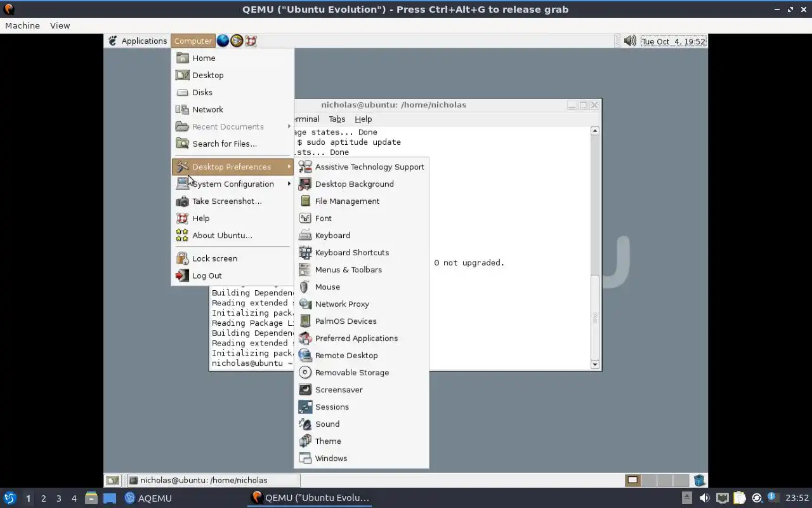Click the Take Screenshot camera icon
Screen dimensions: 812x508
click(x=182, y=201)
